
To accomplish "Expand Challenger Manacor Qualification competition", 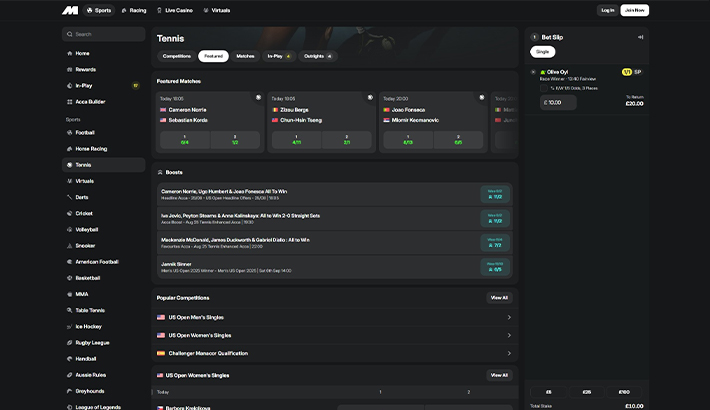I will tap(335, 353).
